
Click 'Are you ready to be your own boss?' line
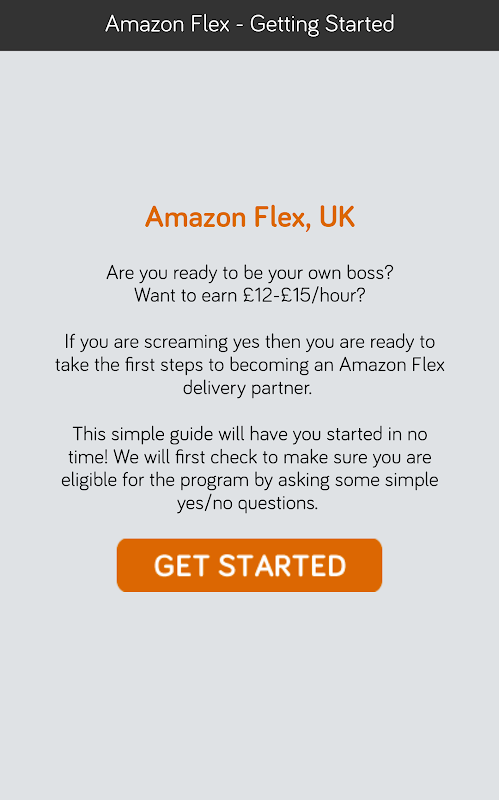(x=250, y=273)
